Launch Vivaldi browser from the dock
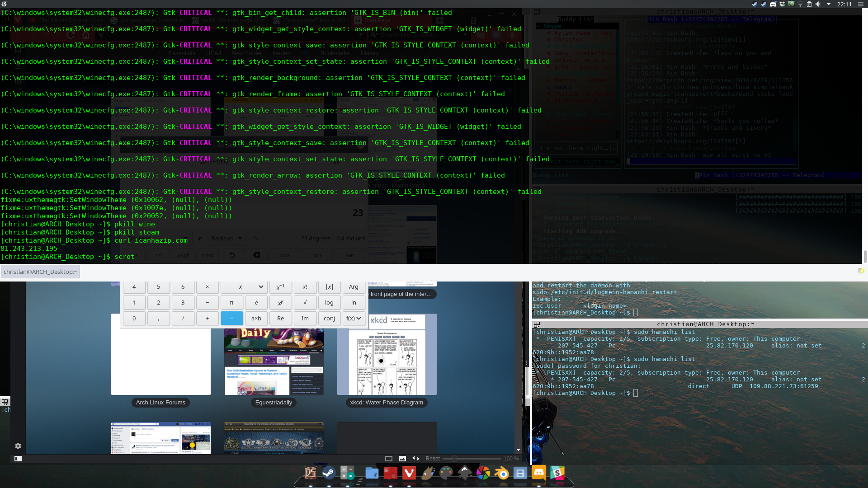Viewport: 868px width, 488px height. pos(409,473)
